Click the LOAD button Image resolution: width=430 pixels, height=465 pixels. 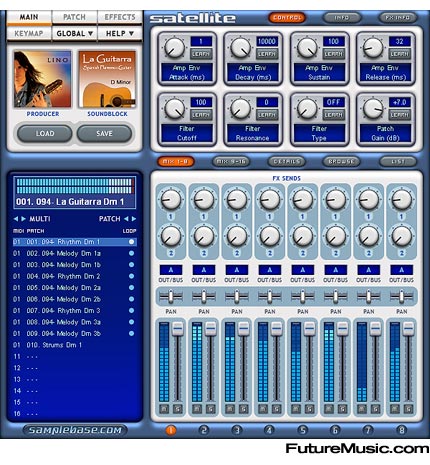coord(45,134)
